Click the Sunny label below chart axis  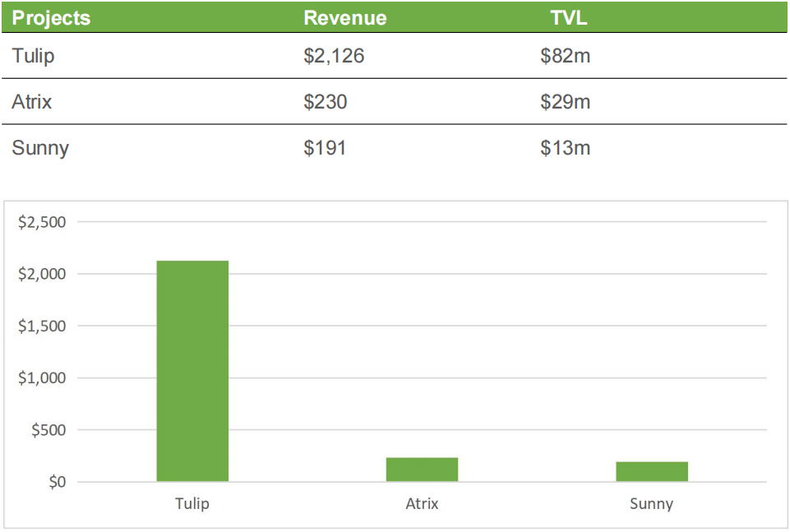click(651, 504)
